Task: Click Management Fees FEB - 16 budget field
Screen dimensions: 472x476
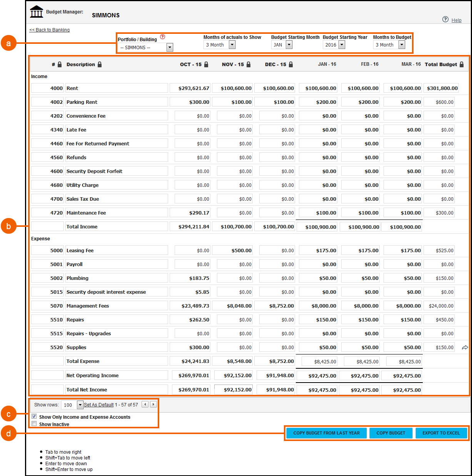Action: (x=360, y=306)
